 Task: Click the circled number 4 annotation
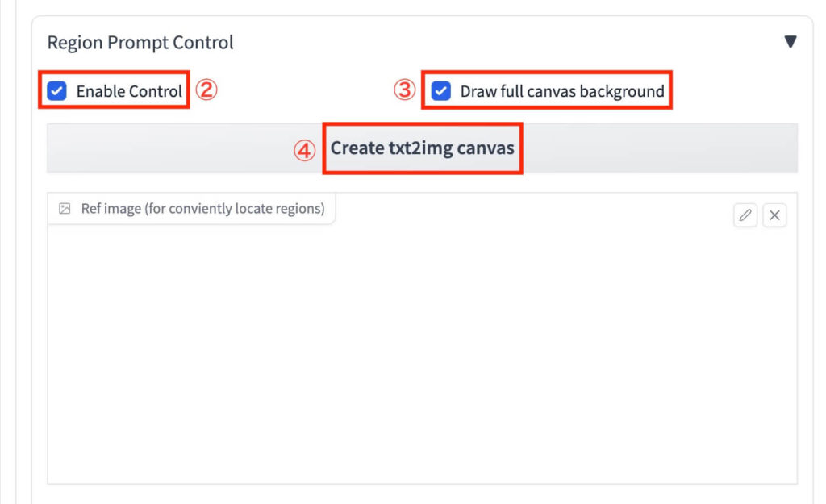click(304, 151)
